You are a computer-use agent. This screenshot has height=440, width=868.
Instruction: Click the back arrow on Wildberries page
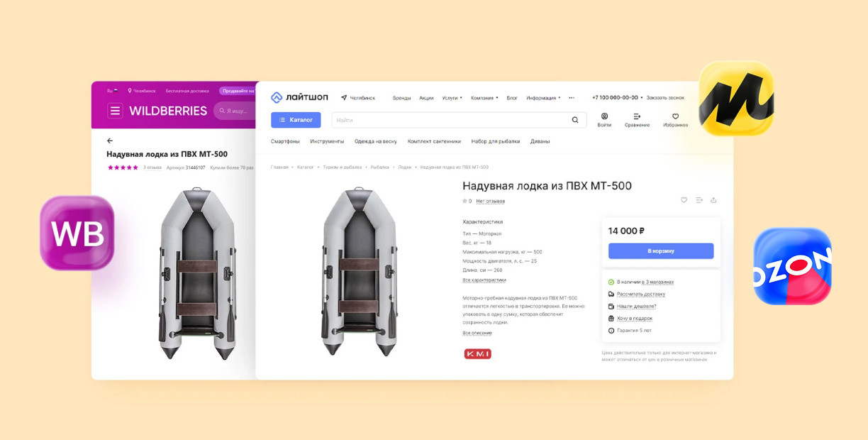tap(110, 141)
